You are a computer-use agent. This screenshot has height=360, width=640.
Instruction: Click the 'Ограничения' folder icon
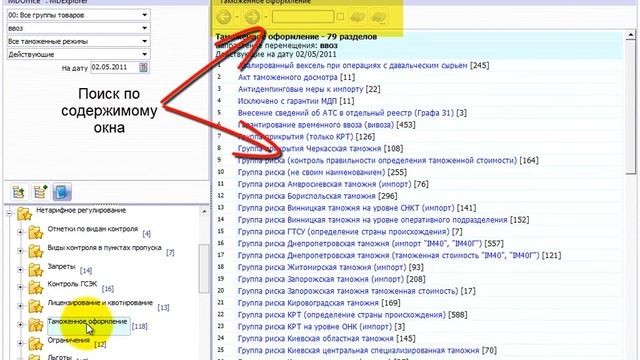36,344
